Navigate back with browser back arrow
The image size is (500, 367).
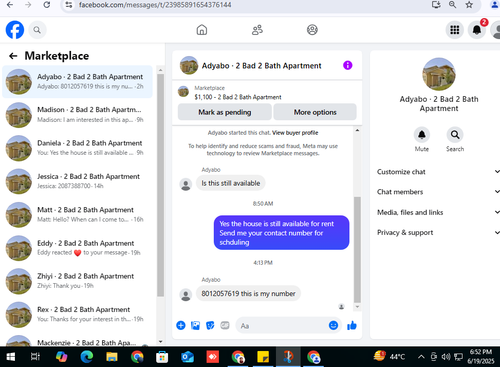(10, 5)
